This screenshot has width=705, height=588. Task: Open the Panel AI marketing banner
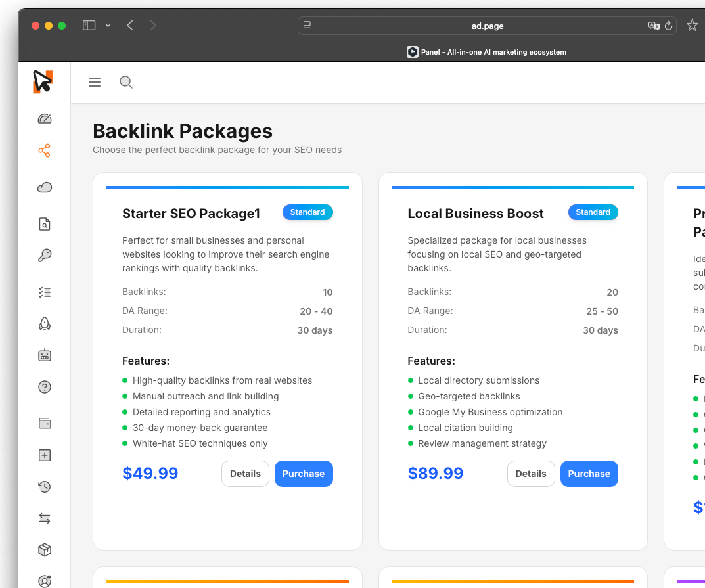pyautogui.click(x=486, y=51)
